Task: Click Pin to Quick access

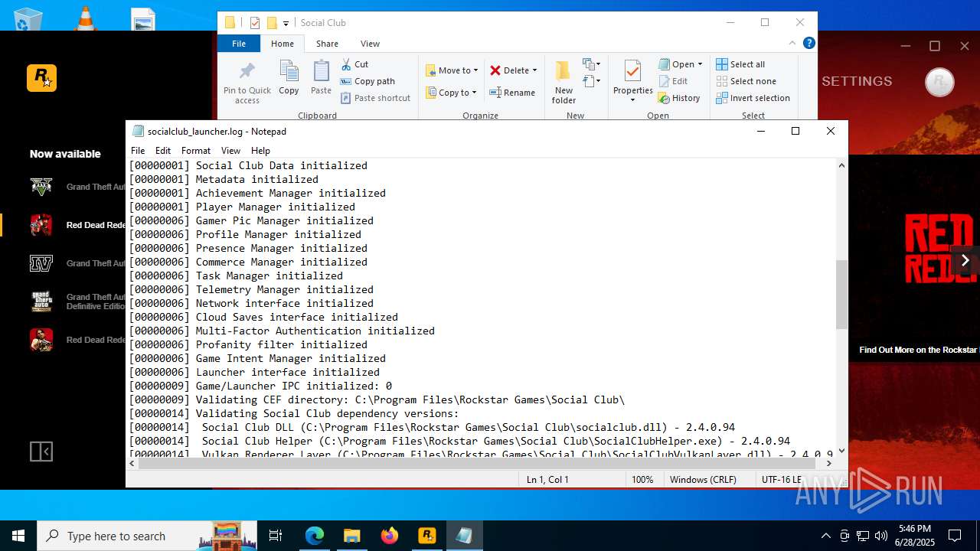Action: click(x=247, y=83)
